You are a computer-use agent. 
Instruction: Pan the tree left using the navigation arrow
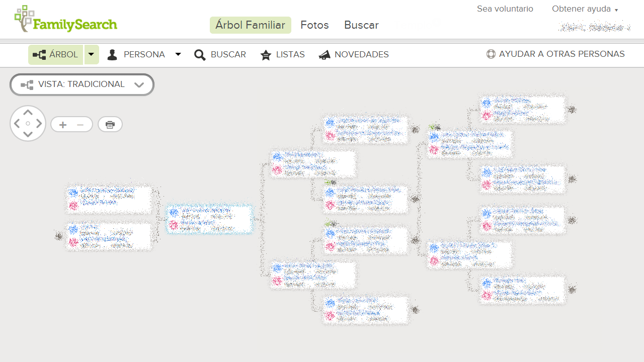click(x=18, y=123)
